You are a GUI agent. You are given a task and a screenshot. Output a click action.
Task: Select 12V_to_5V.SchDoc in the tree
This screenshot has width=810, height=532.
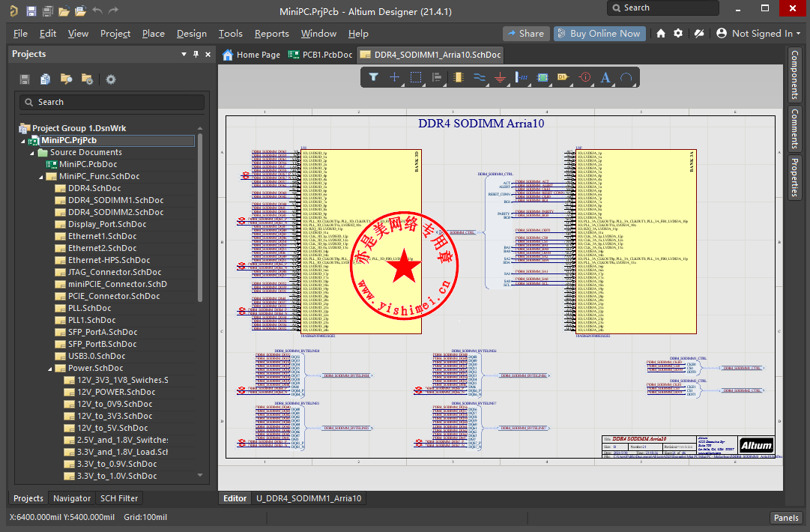[x=112, y=428]
